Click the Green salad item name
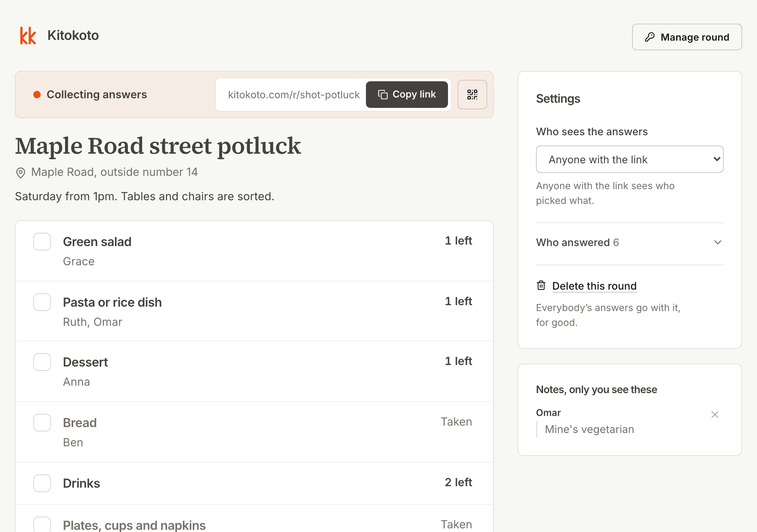The height and width of the screenshot is (532, 757). [97, 242]
